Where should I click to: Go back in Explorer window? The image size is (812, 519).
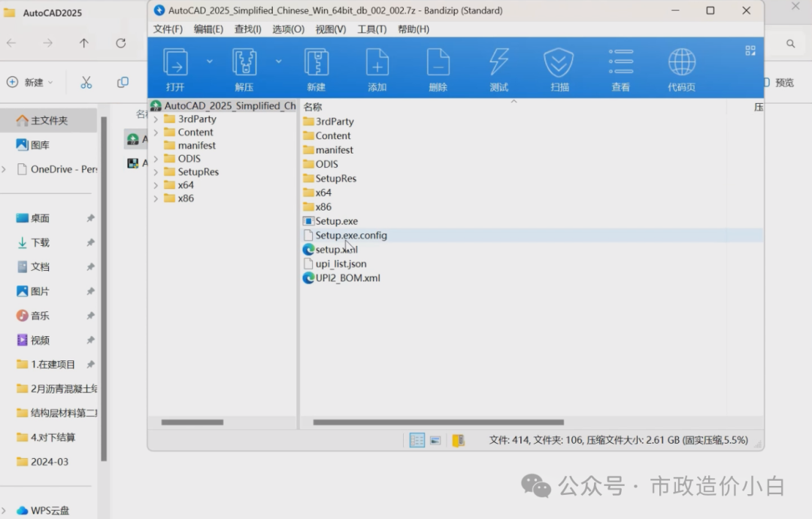tap(11, 43)
